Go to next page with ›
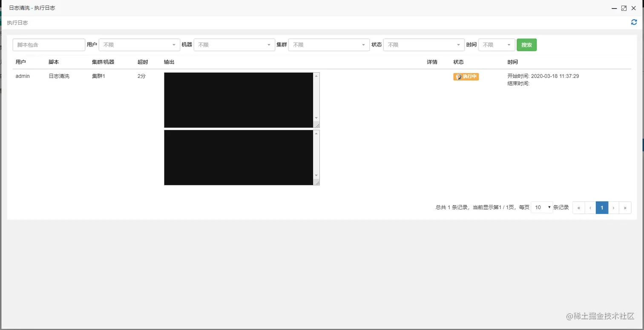This screenshot has height=330, width=644. click(613, 207)
